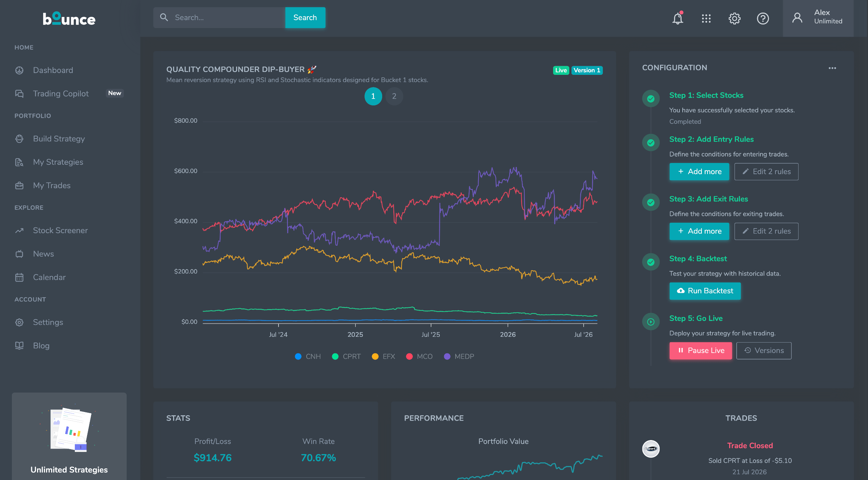The width and height of the screenshot is (868, 480).
Task: Toggle the CNH series in chart legend
Action: click(308, 357)
